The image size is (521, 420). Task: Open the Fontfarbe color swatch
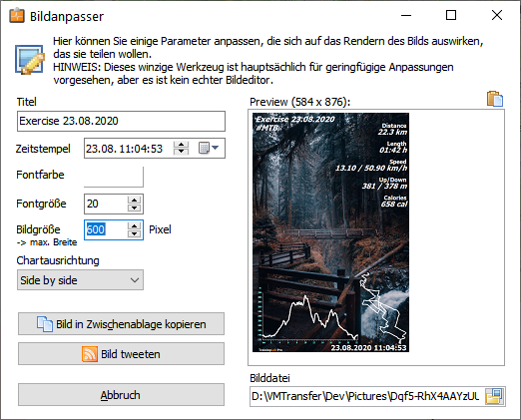(x=114, y=177)
